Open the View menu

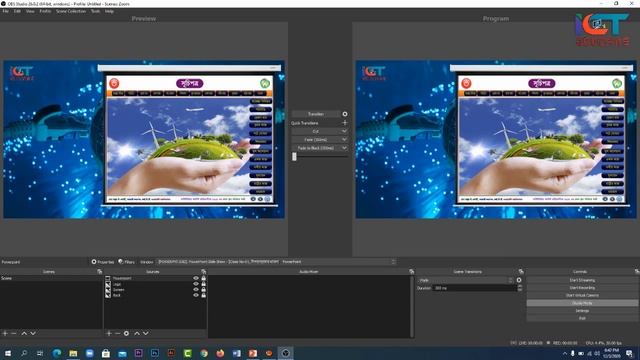click(30, 11)
